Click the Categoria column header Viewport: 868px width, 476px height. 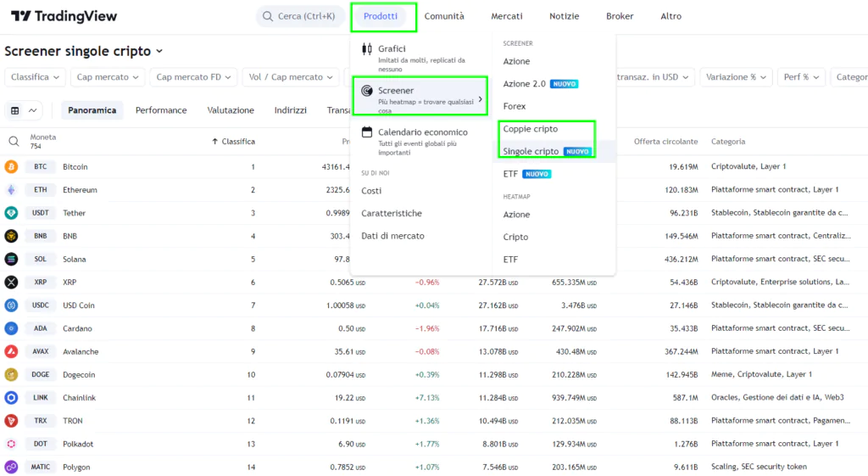point(728,142)
